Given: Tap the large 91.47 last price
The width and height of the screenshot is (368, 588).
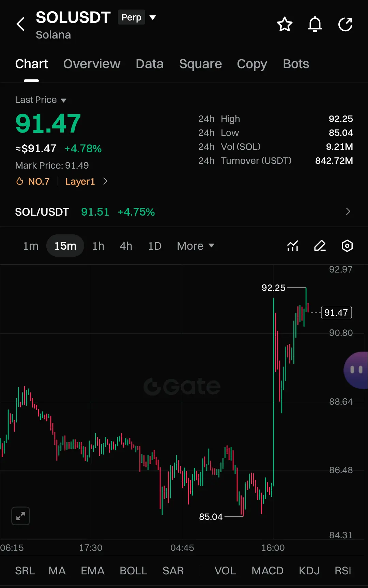Looking at the screenshot, I should coord(48,123).
